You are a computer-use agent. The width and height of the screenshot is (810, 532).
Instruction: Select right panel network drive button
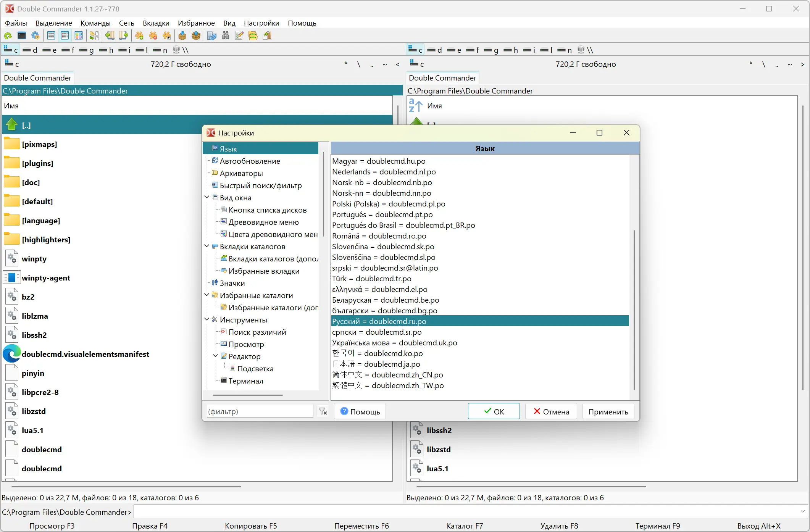click(585, 50)
